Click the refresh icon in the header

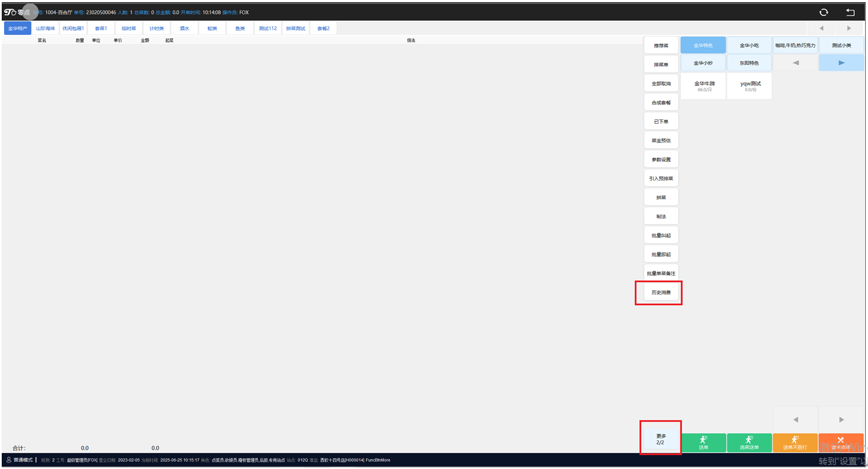tap(823, 12)
